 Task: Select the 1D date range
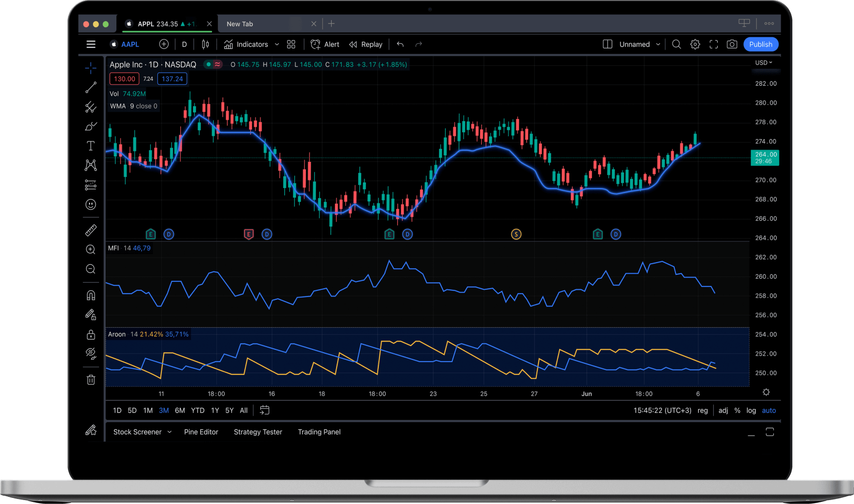click(117, 411)
